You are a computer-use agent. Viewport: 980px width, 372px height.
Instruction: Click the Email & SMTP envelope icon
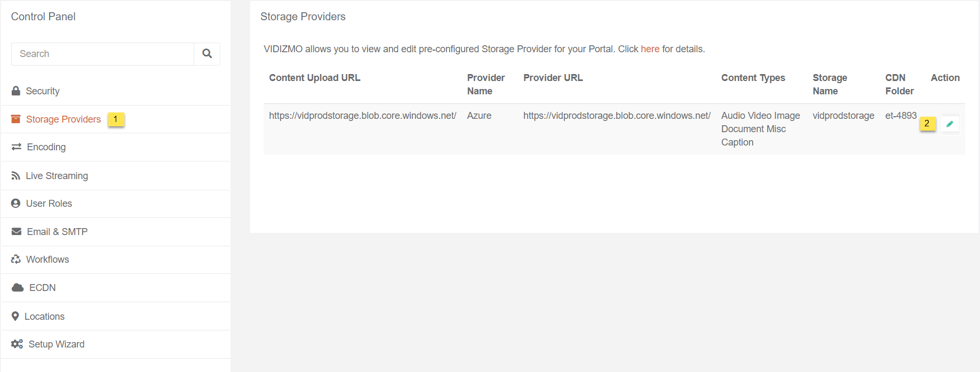pyautogui.click(x=17, y=231)
